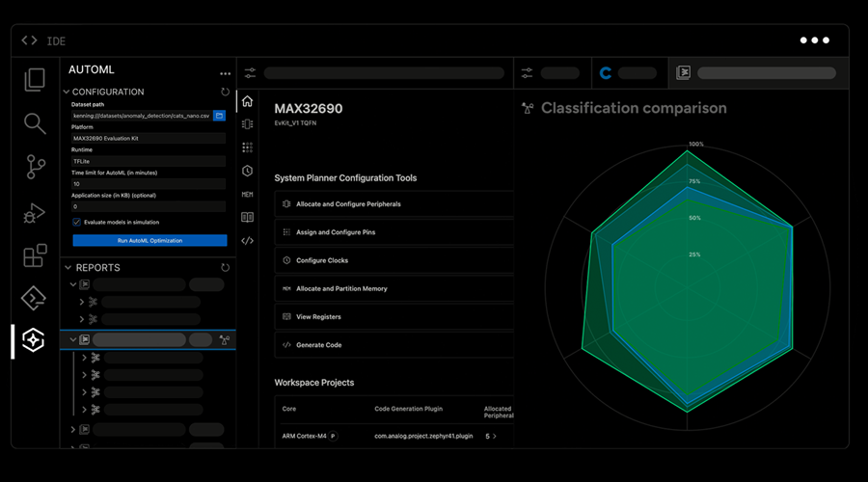Click the 75% radar axis label
The height and width of the screenshot is (482, 868).
coord(694,181)
